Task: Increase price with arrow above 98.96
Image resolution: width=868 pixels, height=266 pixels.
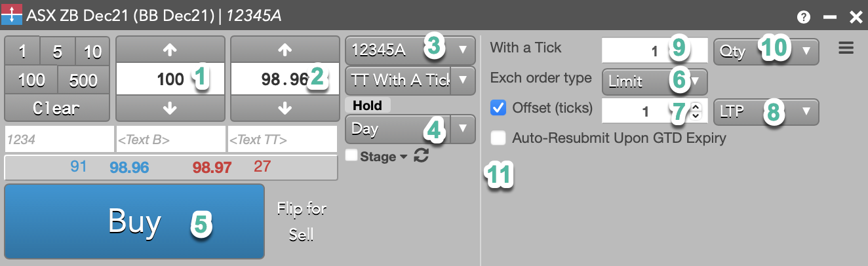Action: [285, 48]
